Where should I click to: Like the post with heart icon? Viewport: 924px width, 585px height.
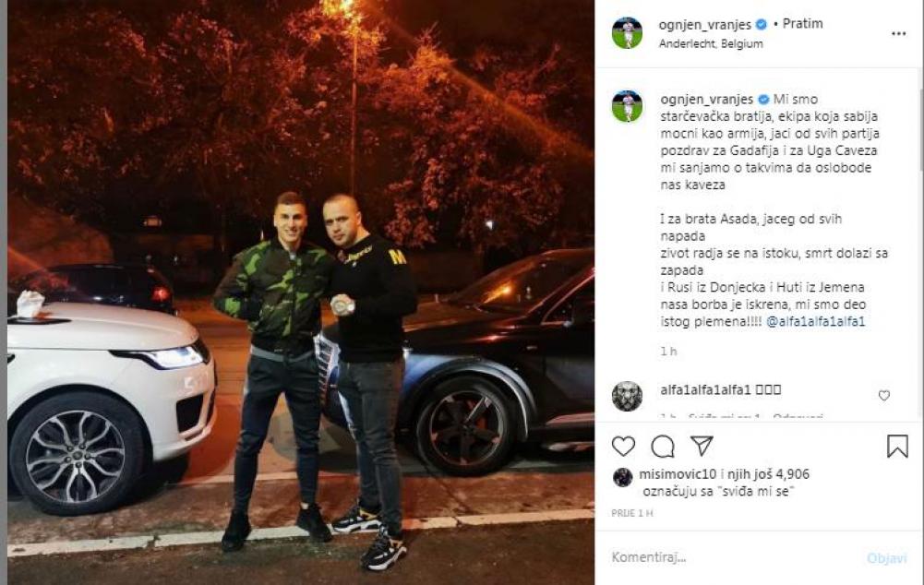623,446
